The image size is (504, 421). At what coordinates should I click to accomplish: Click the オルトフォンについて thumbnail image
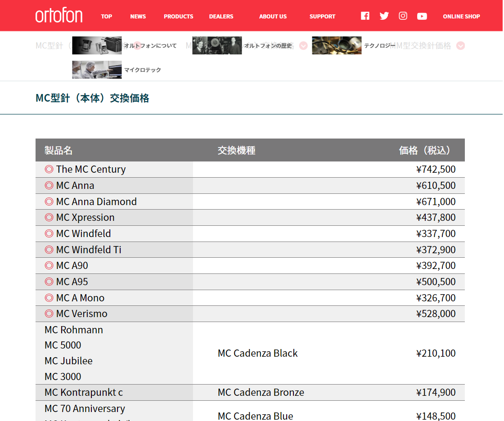(x=97, y=45)
